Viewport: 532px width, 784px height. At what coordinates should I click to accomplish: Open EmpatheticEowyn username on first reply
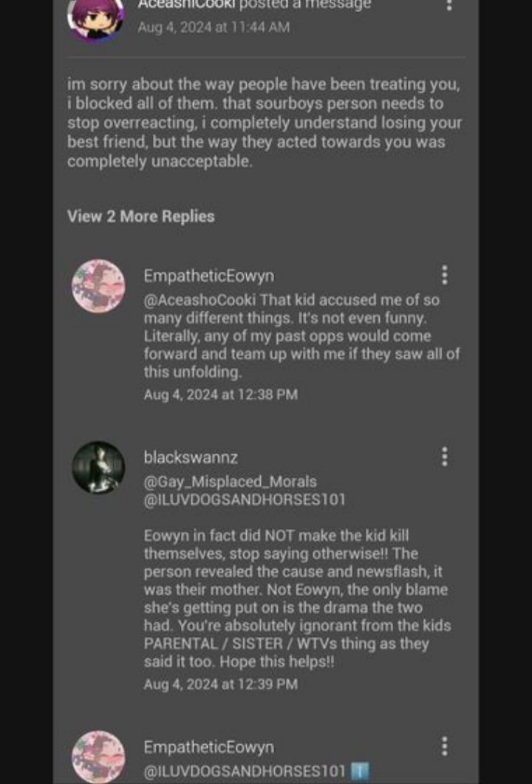click(x=209, y=276)
